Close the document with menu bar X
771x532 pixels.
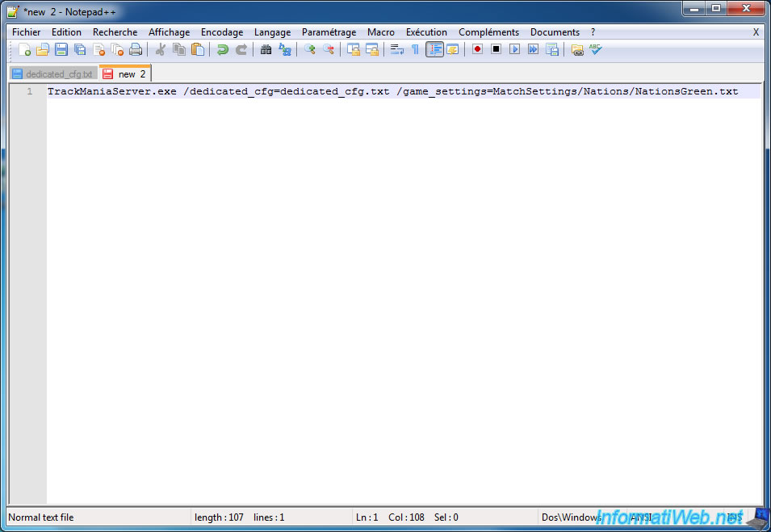click(756, 32)
